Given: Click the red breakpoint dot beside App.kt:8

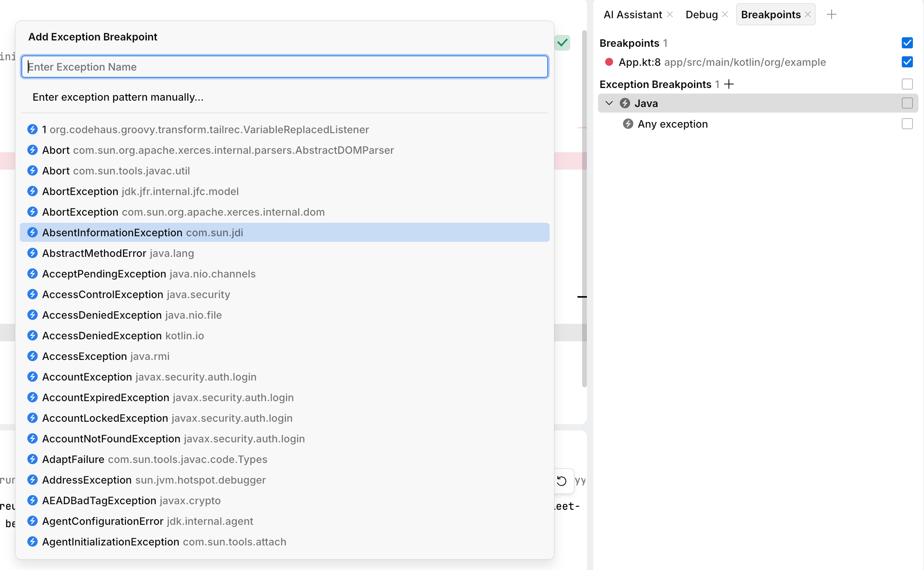Looking at the screenshot, I should (609, 62).
